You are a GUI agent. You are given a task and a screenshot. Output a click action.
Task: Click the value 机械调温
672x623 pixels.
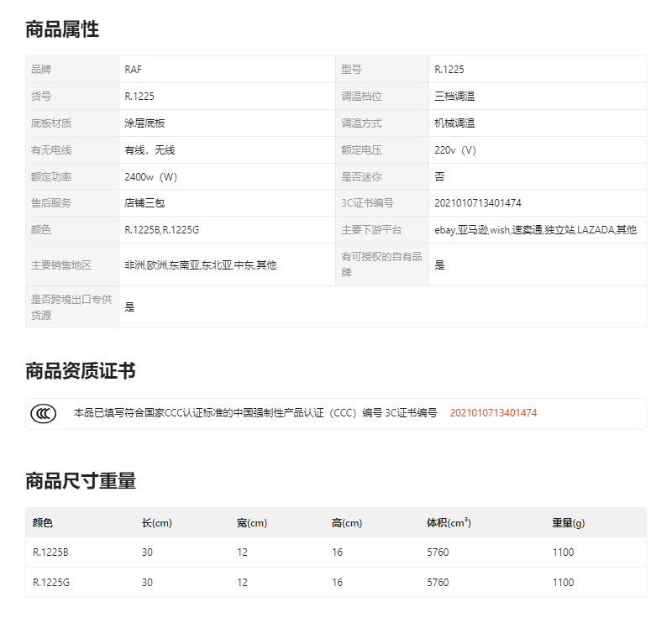[x=454, y=123]
